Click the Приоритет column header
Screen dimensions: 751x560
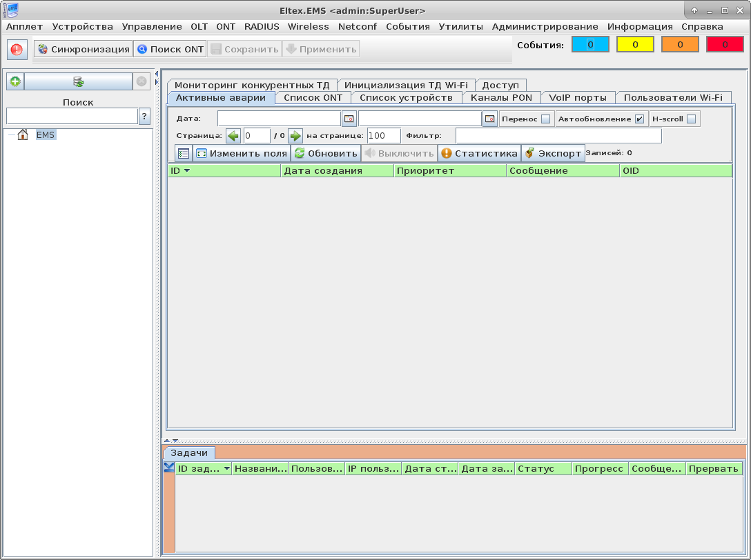tap(450, 171)
